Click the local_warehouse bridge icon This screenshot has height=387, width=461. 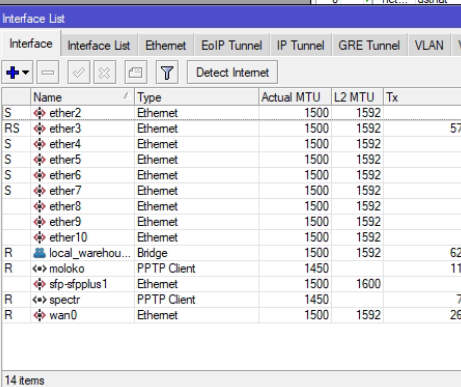point(39,253)
